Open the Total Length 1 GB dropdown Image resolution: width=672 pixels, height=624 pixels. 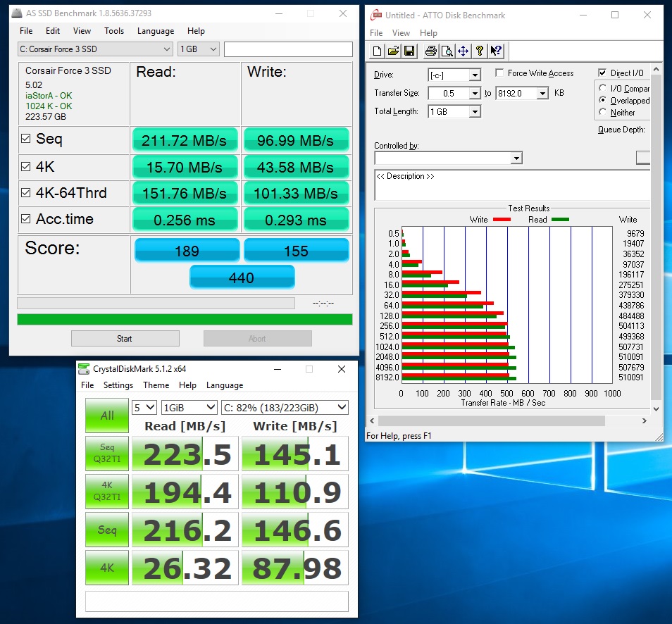point(475,112)
